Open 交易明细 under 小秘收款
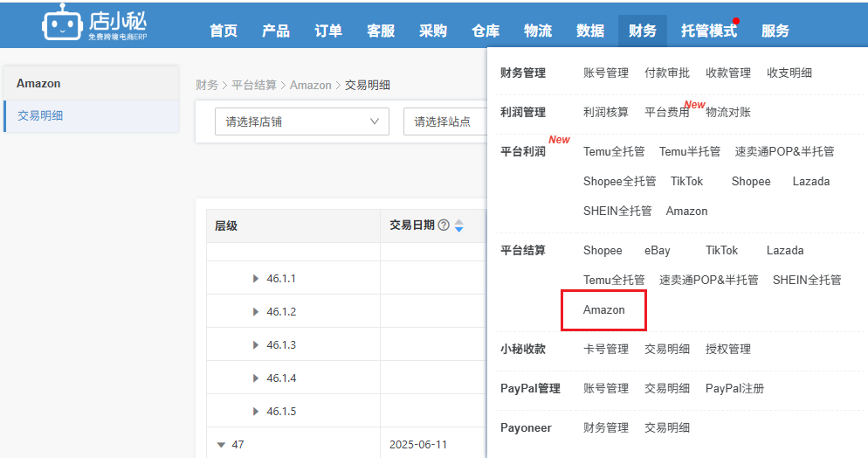Screen dimensions: 868x458 [x=667, y=350]
